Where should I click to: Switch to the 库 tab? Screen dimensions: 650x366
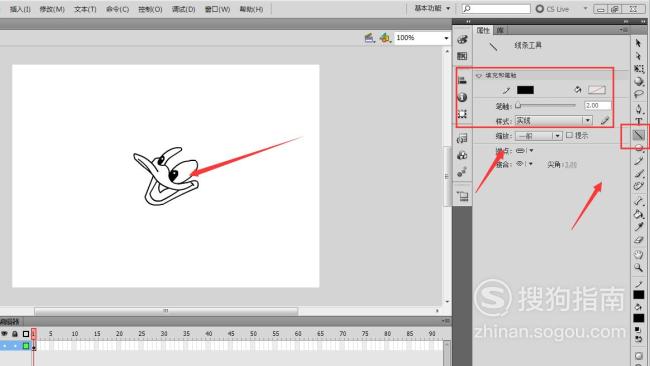[500, 30]
